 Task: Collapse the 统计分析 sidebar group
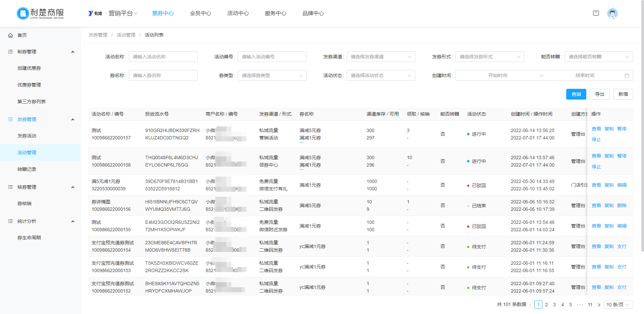73,221
